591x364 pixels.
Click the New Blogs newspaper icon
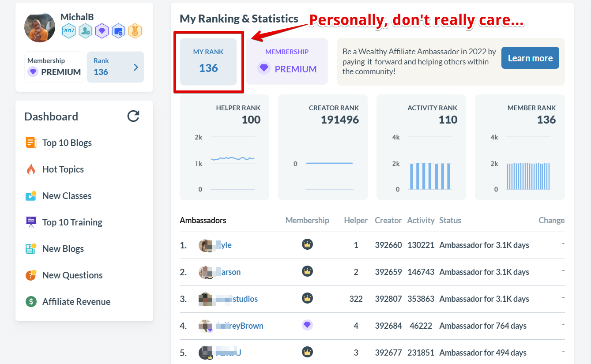point(31,249)
